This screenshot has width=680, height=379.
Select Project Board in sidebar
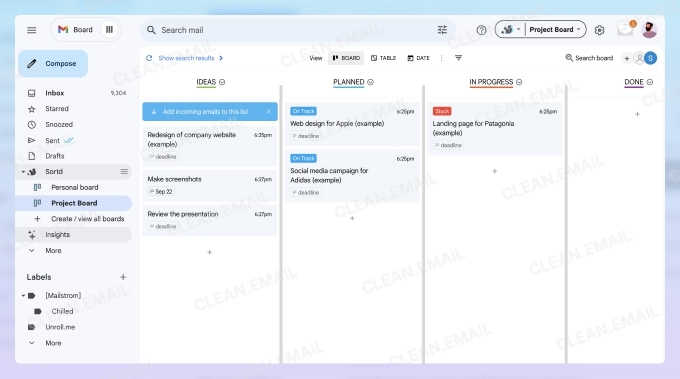click(x=74, y=203)
